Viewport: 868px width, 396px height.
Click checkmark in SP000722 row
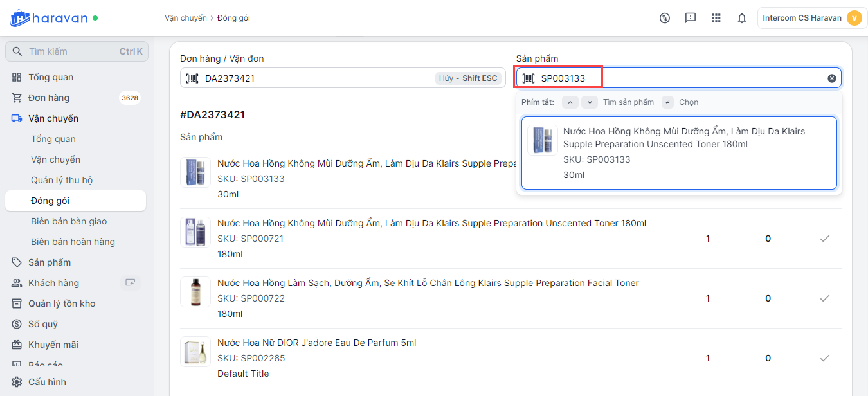point(825,298)
